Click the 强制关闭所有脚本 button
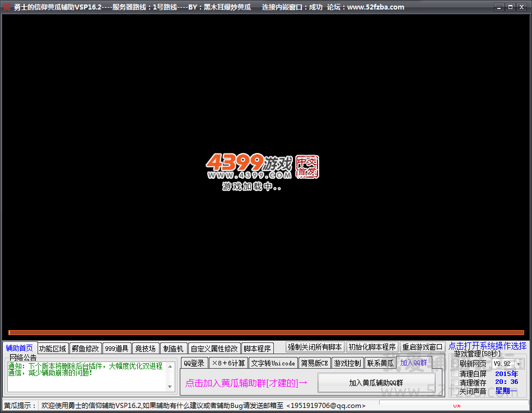Screen dimensions: 532x413 (315, 347)
